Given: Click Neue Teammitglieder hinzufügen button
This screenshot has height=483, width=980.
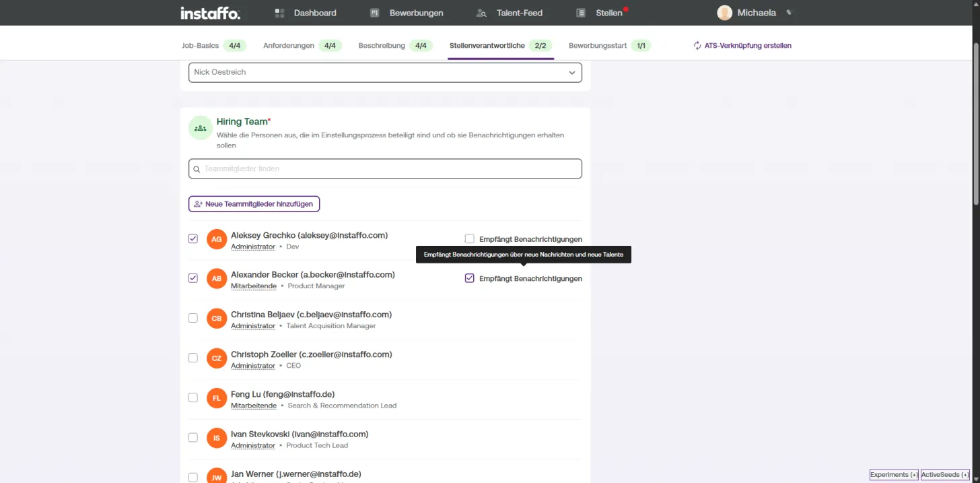Looking at the screenshot, I should [x=254, y=204].
